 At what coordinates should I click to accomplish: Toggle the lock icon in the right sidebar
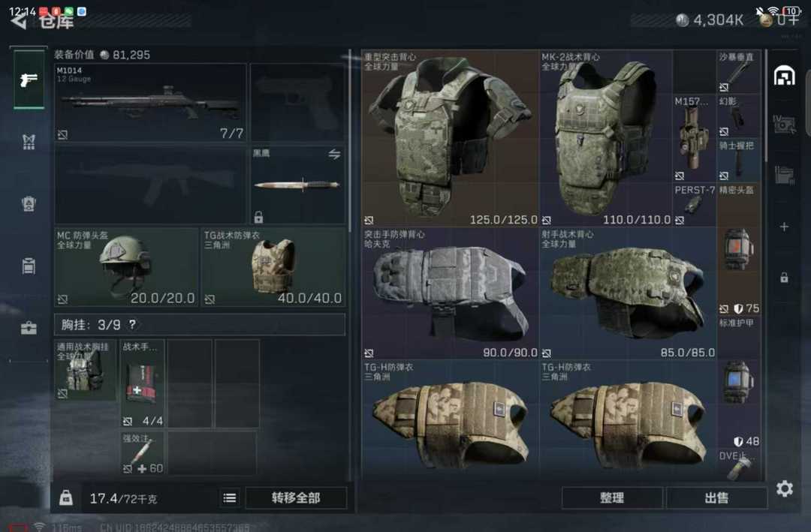pos(784,278)
